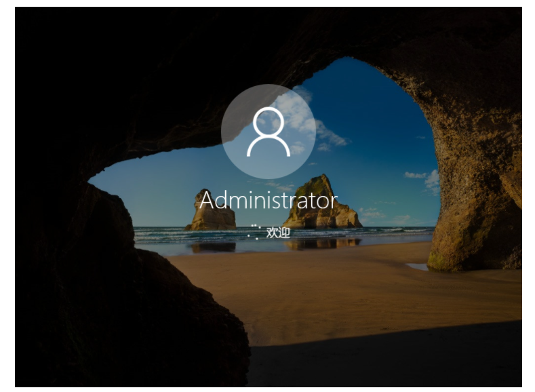535x392 pixels.
Task: Click the Administrator user avatar icon
Action: coord(269,132)
